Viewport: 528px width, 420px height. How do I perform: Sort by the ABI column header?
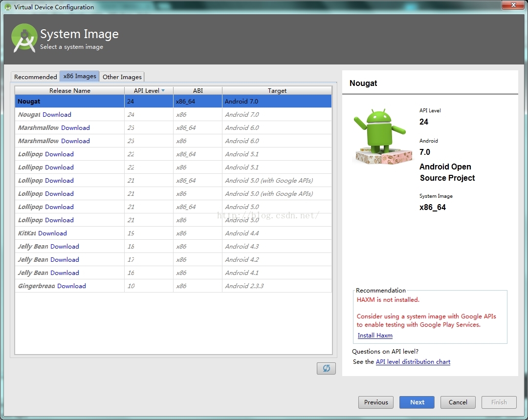198,90
